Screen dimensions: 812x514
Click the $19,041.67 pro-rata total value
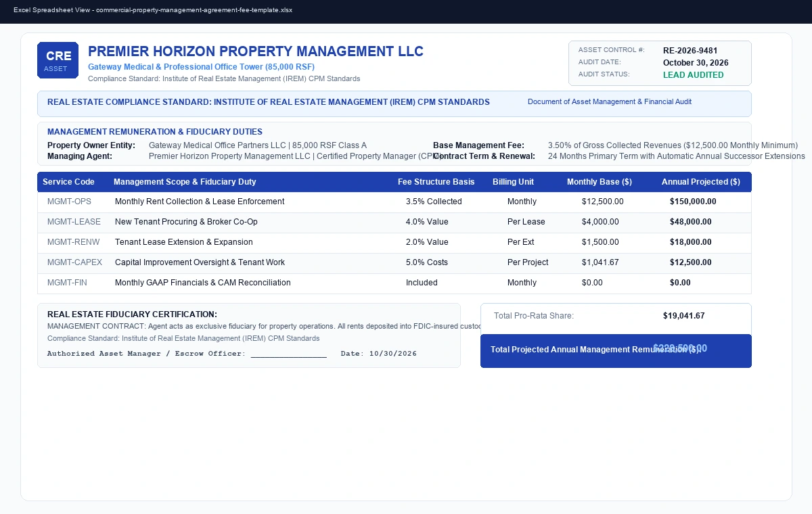tap(684, 316)
